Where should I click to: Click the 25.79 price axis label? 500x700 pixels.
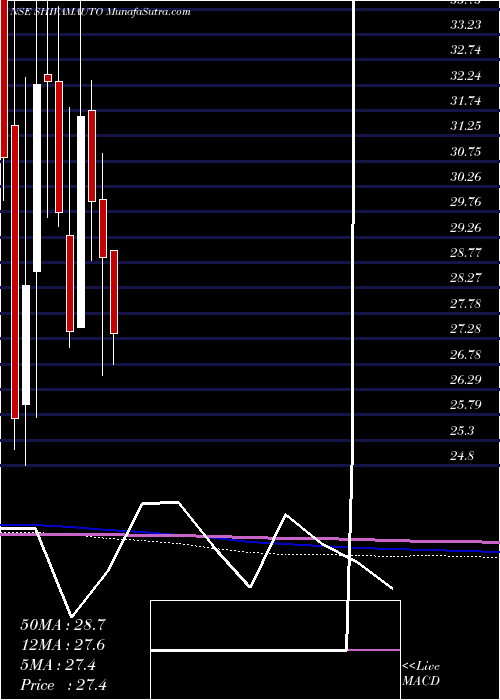click(x=465, y=406)
